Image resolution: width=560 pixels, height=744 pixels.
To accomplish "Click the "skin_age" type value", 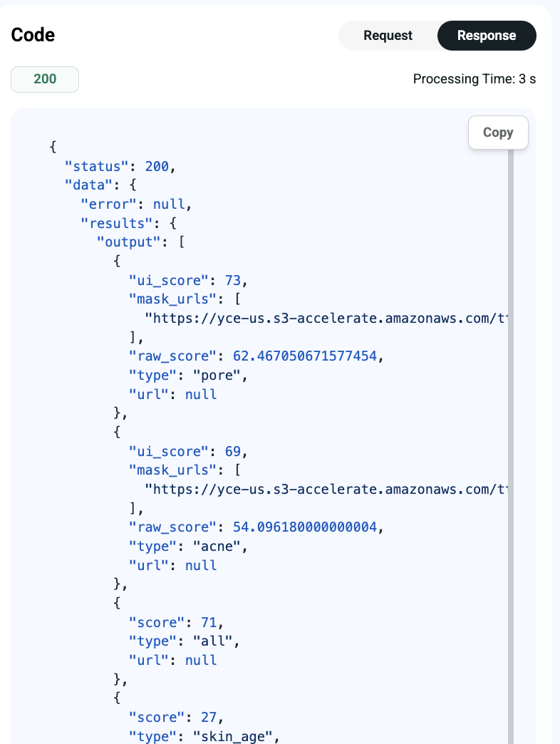I will click(x=233, y=736).
